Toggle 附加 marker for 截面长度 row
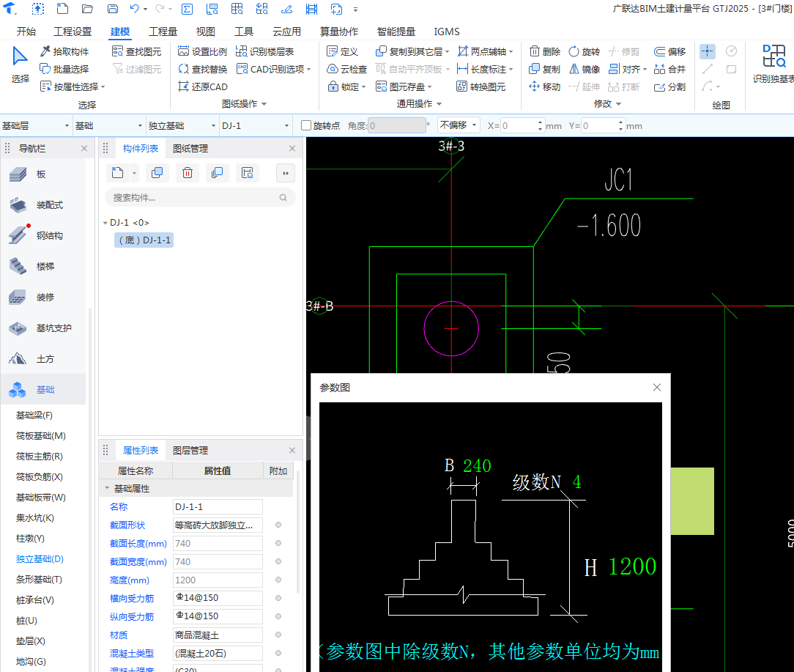Screen dimensions: 794x672 pyautogui.click(x=278, y=543)
